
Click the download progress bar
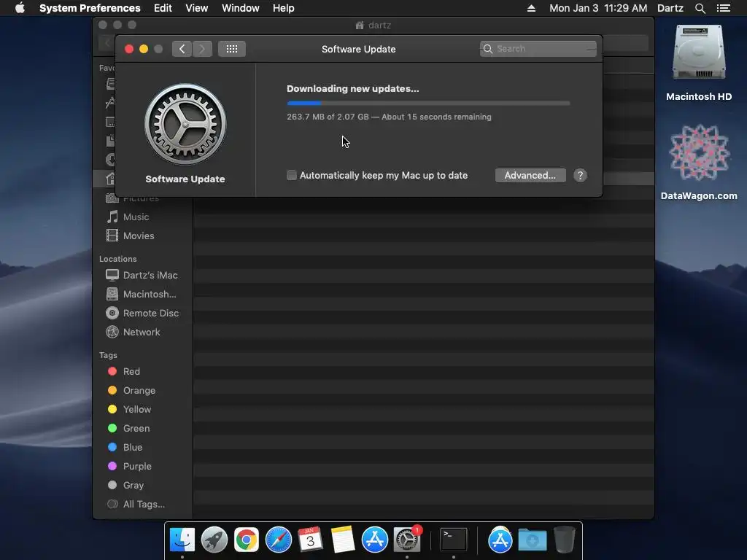(x=428, y=103)
